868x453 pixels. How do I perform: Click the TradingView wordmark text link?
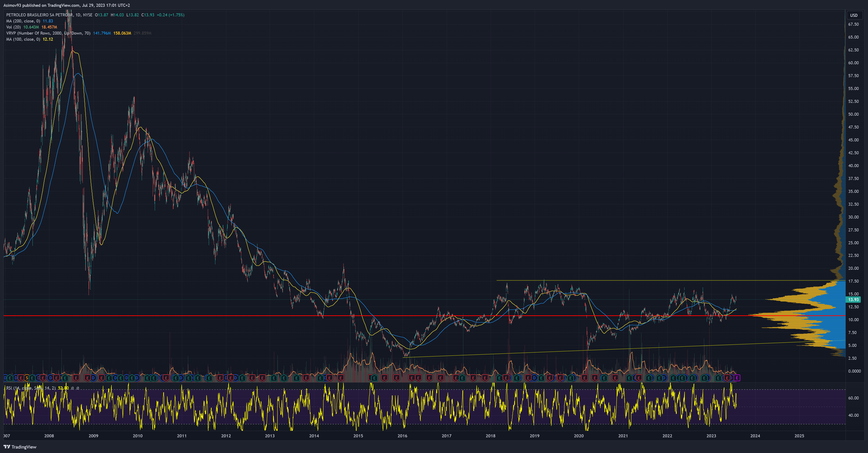[24, 447]
